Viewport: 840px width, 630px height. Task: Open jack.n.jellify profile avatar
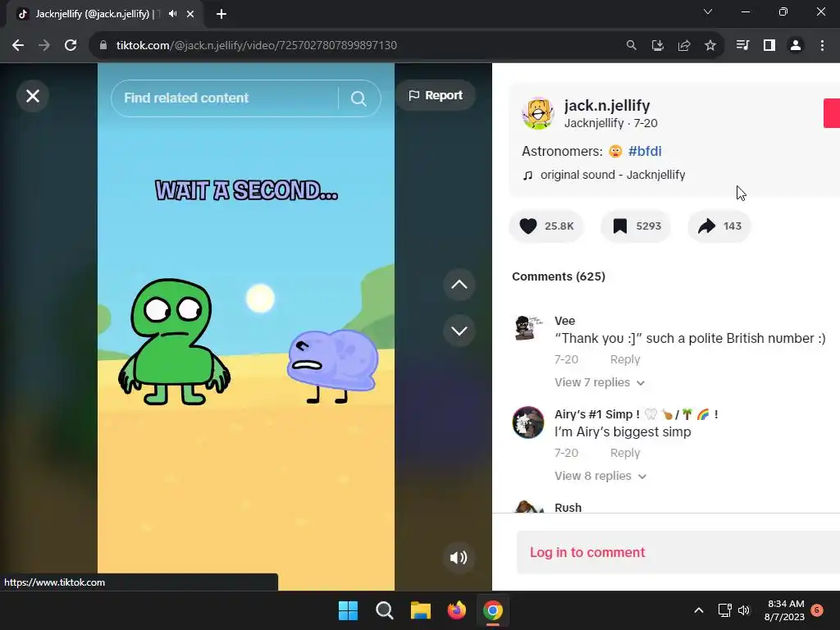(x=538, y=113)
